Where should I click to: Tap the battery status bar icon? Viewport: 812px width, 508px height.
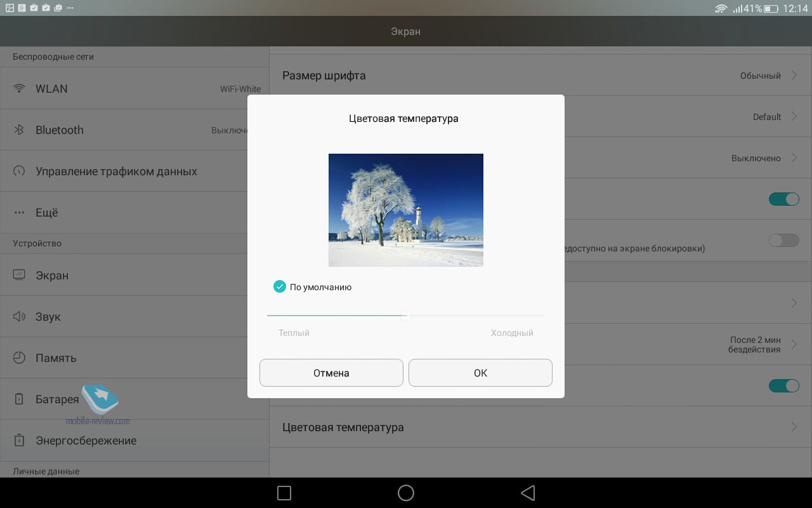[x=771, y=9]
